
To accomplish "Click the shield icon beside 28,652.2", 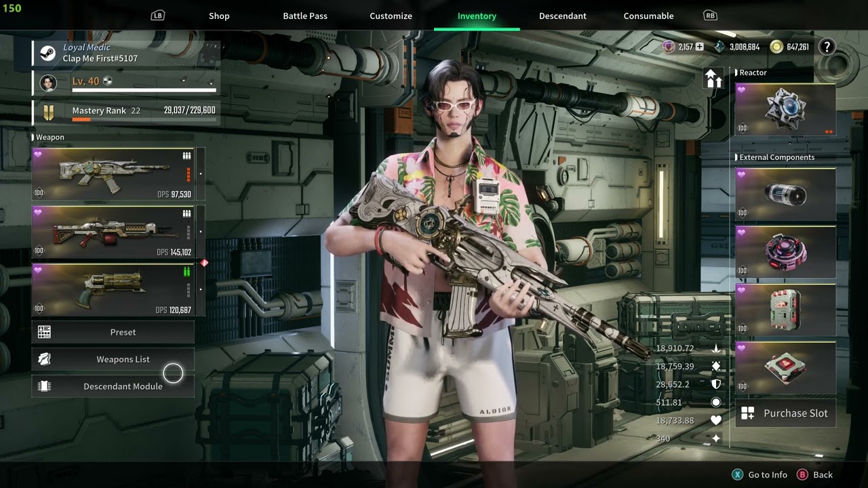I will click(x=715, y=384).
